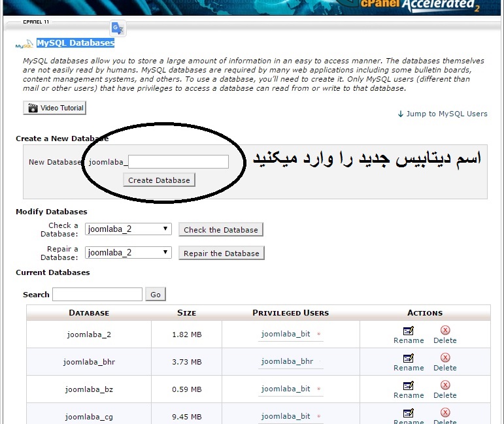The image size is (504, 424).
Task: Click the Delete icon for joomlaba_2
Action: (x=445, y=330)
